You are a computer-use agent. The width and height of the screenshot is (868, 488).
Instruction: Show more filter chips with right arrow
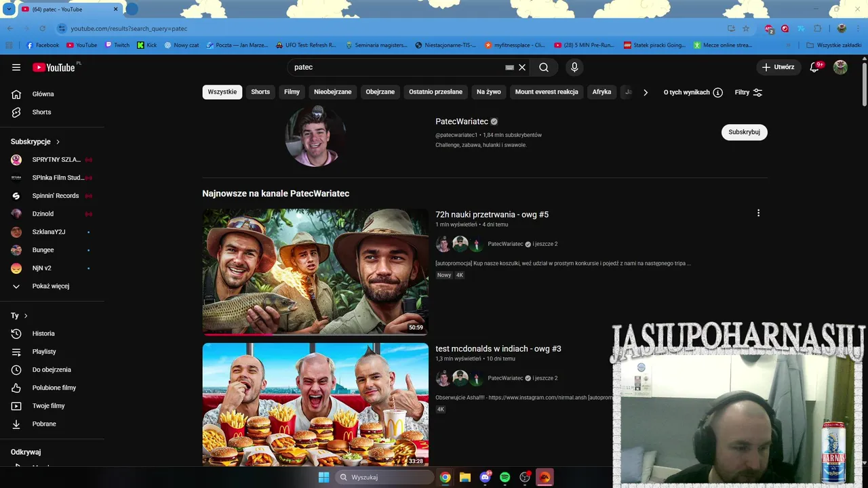tap(646, 92)
